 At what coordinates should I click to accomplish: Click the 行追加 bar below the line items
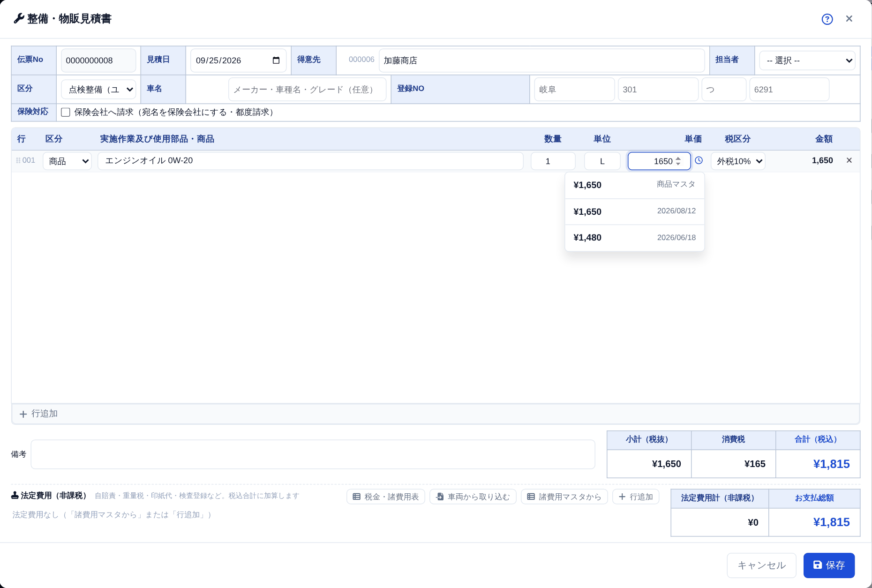coord(436,414)
